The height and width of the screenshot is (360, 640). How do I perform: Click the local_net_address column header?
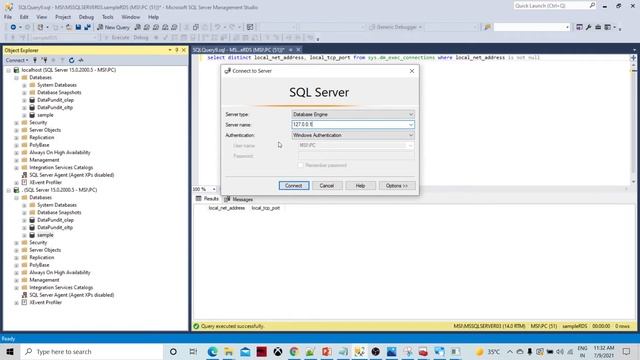(227, 208)
